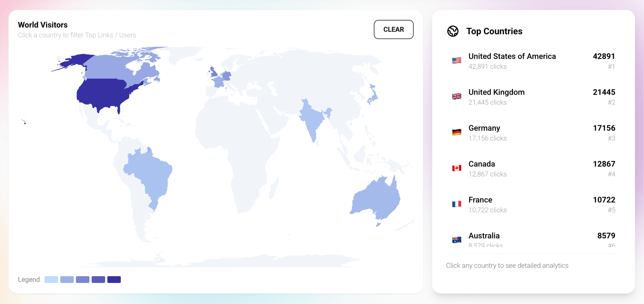Click the France flag icon
The image size is (644, 304).
point(457,204)
